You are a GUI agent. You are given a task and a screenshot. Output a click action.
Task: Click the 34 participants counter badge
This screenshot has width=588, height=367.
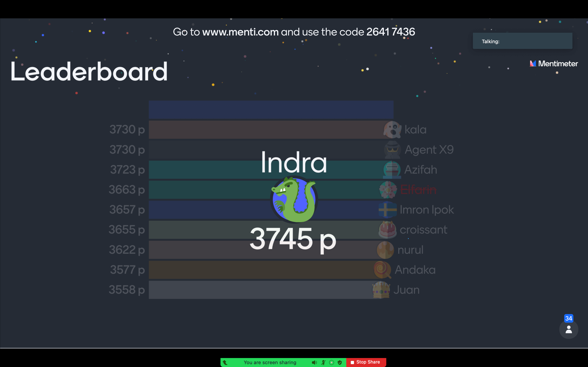tap(569, 318)
